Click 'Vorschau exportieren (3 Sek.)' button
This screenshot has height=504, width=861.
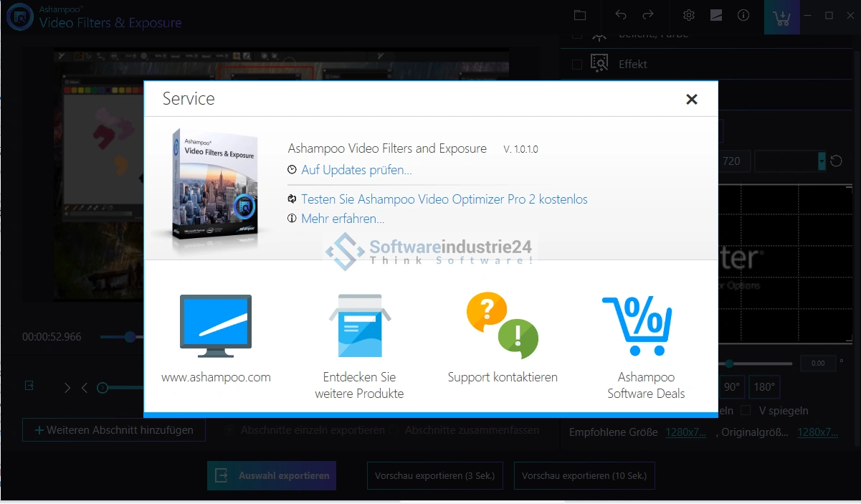click(x=435, y=475)
